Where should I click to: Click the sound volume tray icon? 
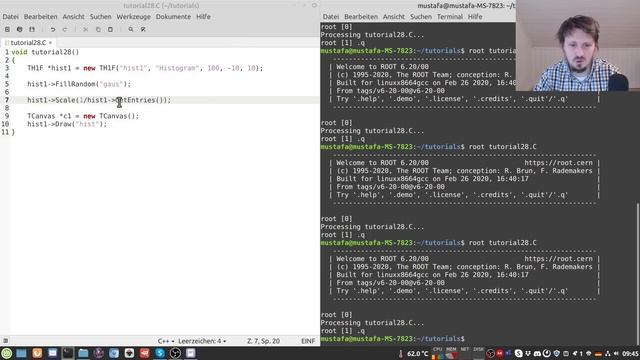(616, 353)
